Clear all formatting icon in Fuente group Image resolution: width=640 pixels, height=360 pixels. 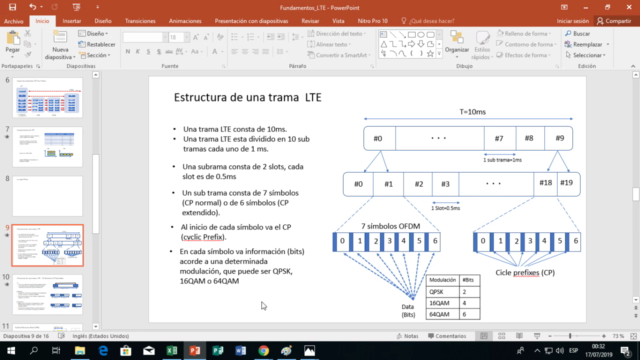click(x=220, y=38)
